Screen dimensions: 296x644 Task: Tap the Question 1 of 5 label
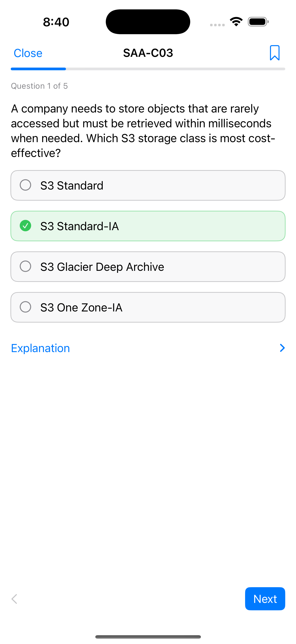[39, 86]
